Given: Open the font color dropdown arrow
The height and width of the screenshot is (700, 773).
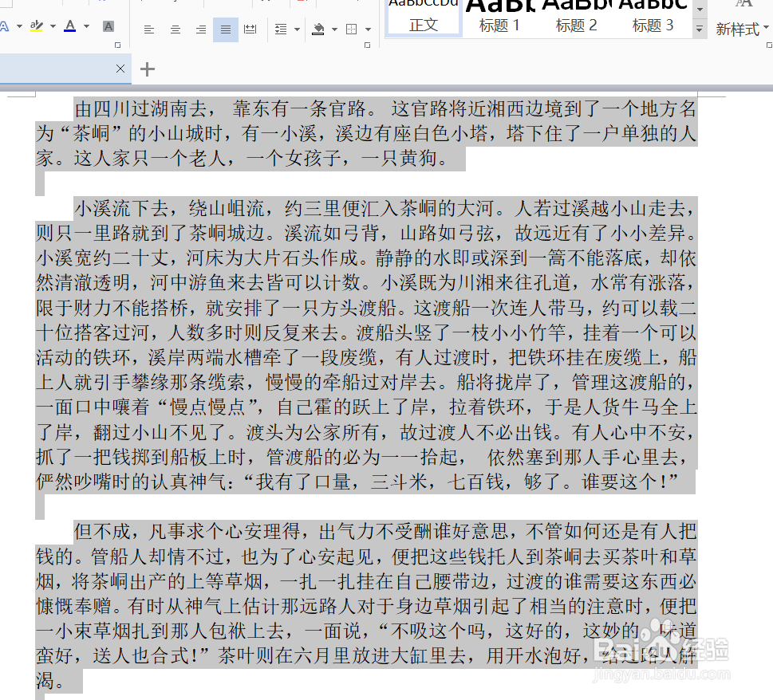Looking at the screenshot, I should (x=86, y=26).
